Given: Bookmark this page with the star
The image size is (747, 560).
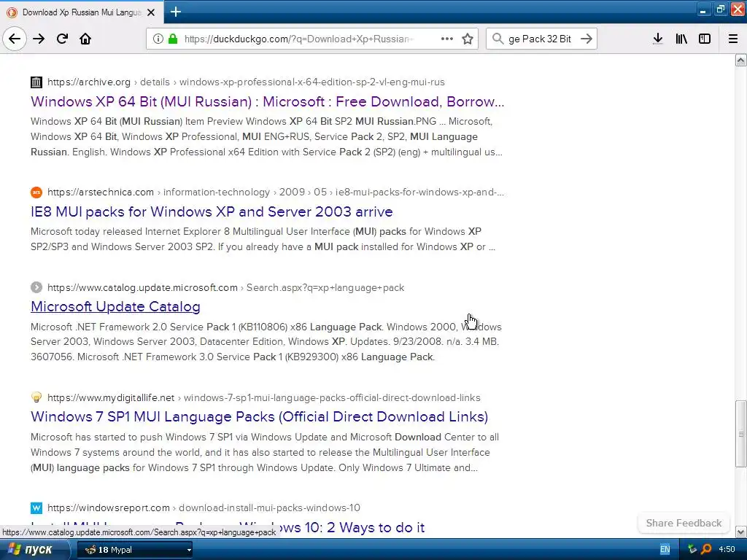Looking at the screenshot, I should 468,39.
